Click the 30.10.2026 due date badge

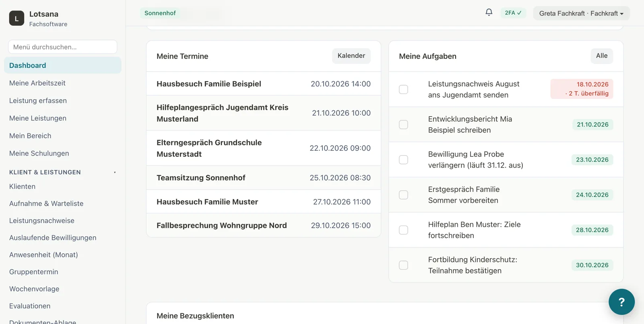tap(592, 265)
